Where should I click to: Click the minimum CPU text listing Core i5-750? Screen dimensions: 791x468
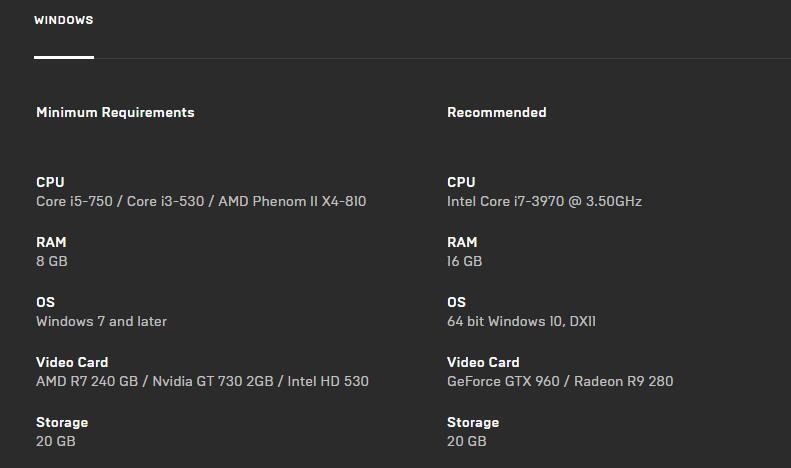(201, 202)
